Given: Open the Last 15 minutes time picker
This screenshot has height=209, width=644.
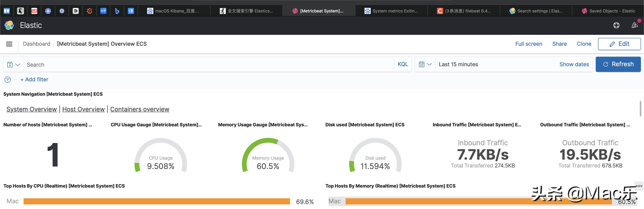Looking at the screenshot, I should point(458,64).
